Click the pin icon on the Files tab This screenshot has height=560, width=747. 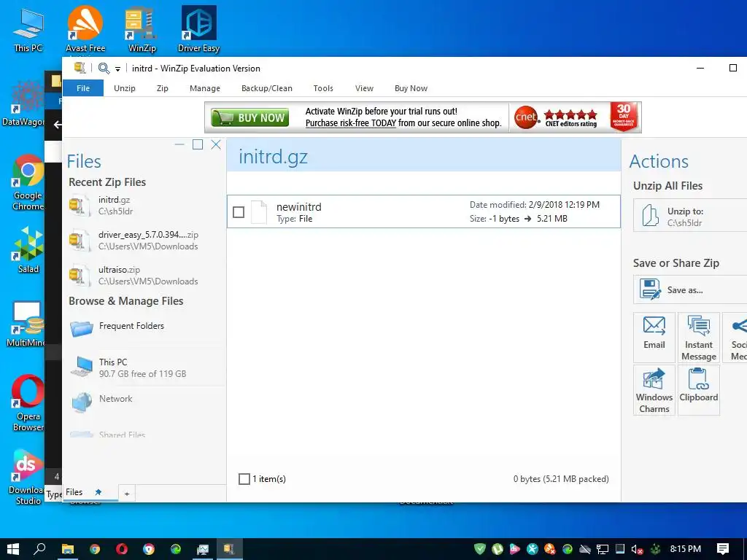tap(98, 492)
